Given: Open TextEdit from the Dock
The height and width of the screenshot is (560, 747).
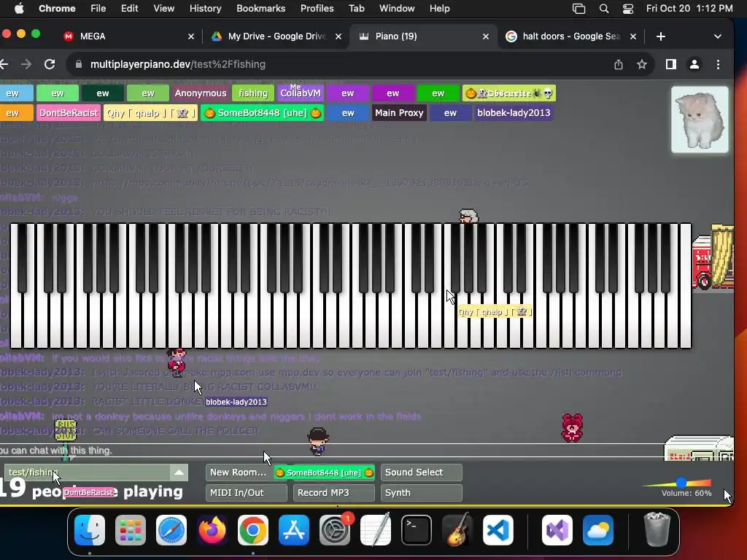Looking at the screenshot, I should (376, 530).
